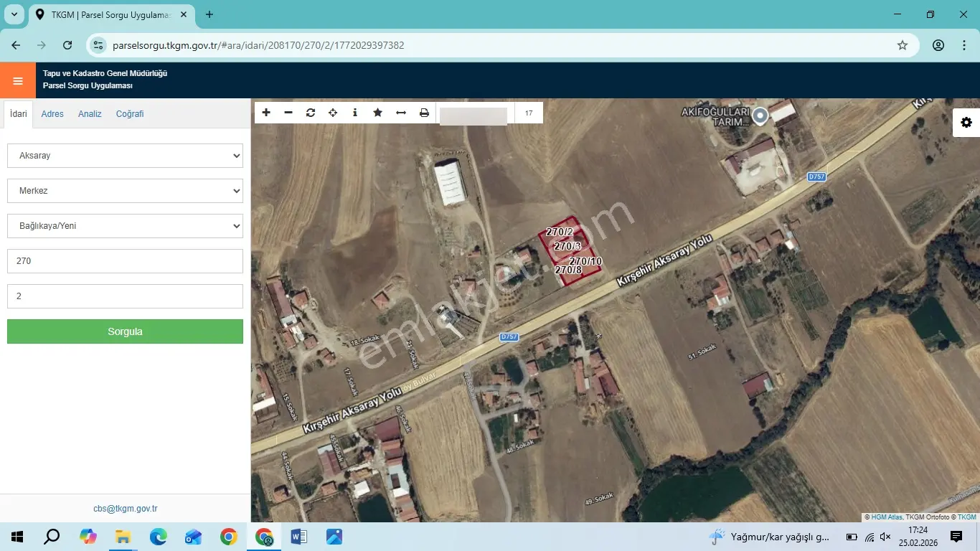Expand the Merkez district dropdown

[125, 191]
